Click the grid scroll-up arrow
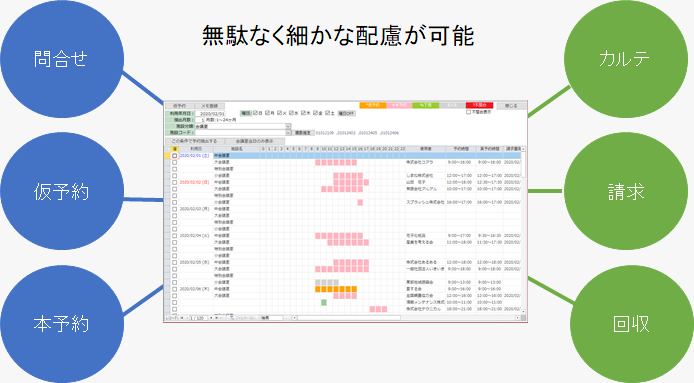This screenshot has height=383, width=694. coord(524,149)
